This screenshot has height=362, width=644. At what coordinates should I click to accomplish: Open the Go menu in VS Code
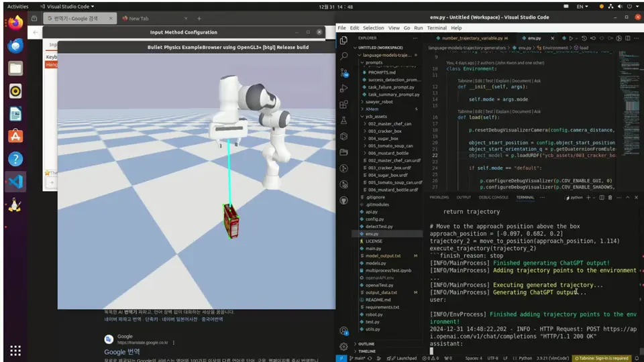tap(407, 28)
